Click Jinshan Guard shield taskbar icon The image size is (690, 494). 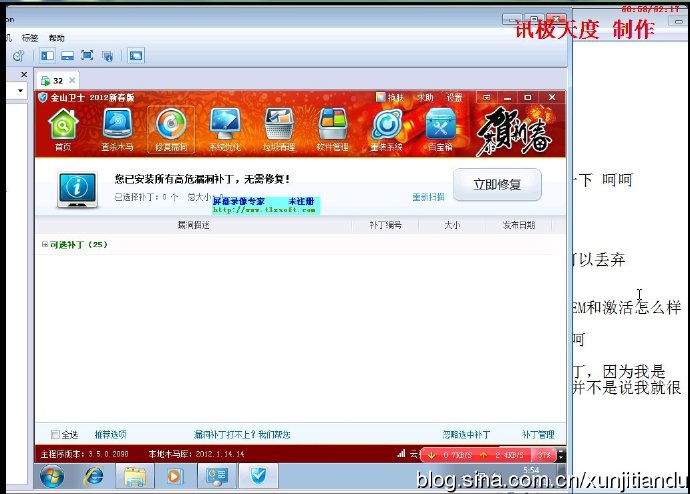click(x=258, y=476)
